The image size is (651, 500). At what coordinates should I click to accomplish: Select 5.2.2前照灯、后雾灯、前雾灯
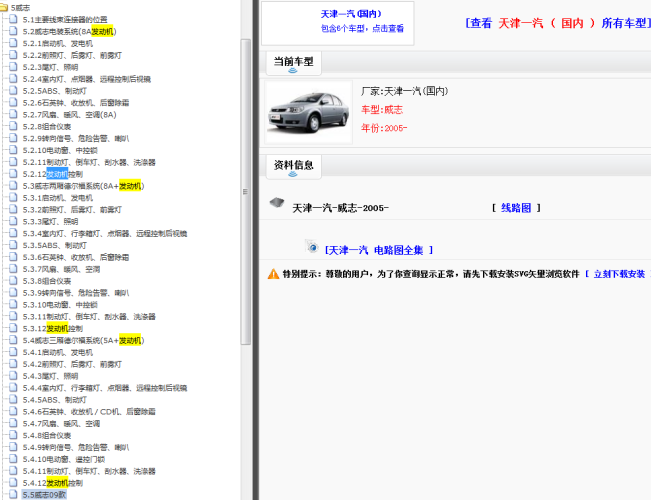coord(72,55)
